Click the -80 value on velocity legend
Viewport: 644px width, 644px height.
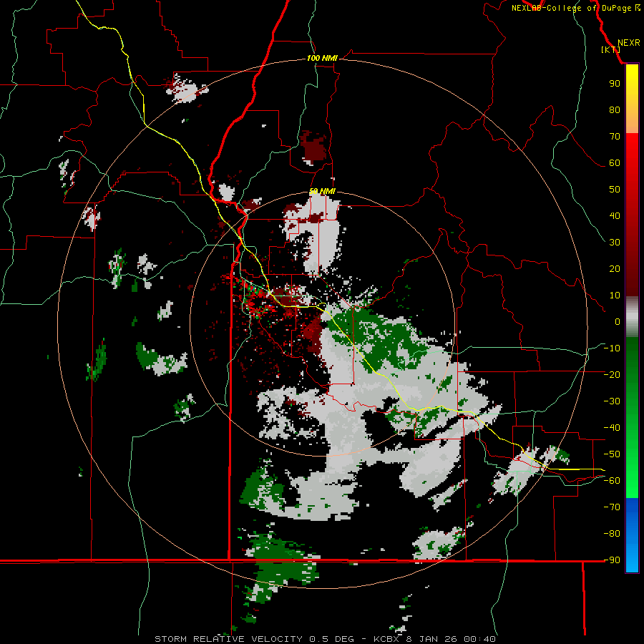612,534
